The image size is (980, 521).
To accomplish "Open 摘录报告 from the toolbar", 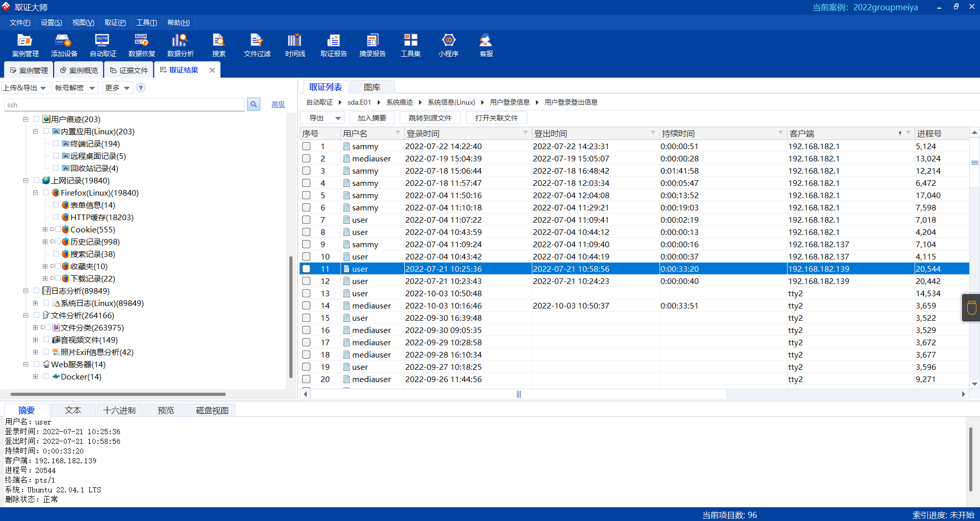I will tap(372, 45).
